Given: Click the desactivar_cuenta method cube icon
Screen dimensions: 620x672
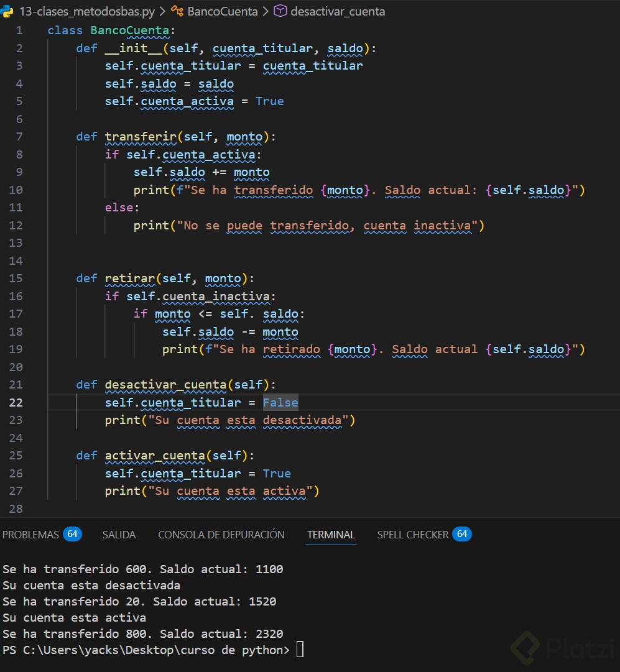Looking at the screenshot, I should pos(280,11).
